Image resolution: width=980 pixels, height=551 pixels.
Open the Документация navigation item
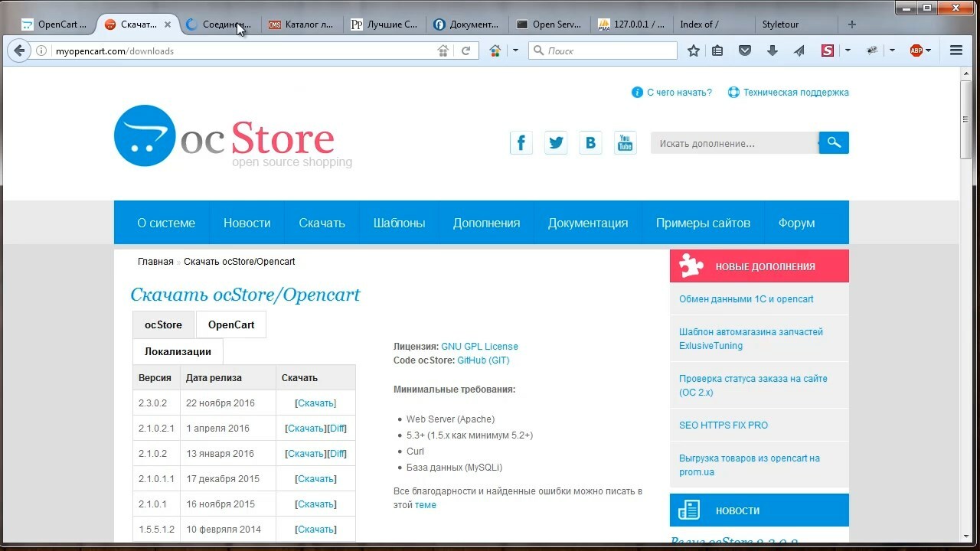[x=588, y=223]
